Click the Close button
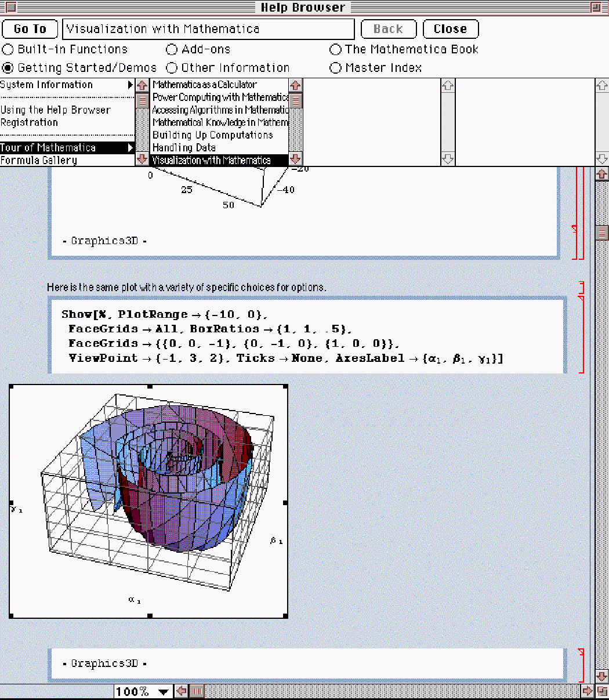This screenshot has width=609, height=700. click(450, 29)
